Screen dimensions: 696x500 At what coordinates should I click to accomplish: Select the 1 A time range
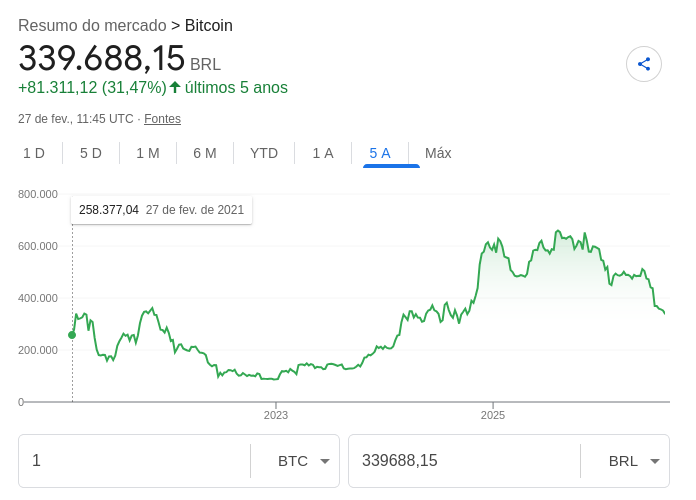(323, 153)
